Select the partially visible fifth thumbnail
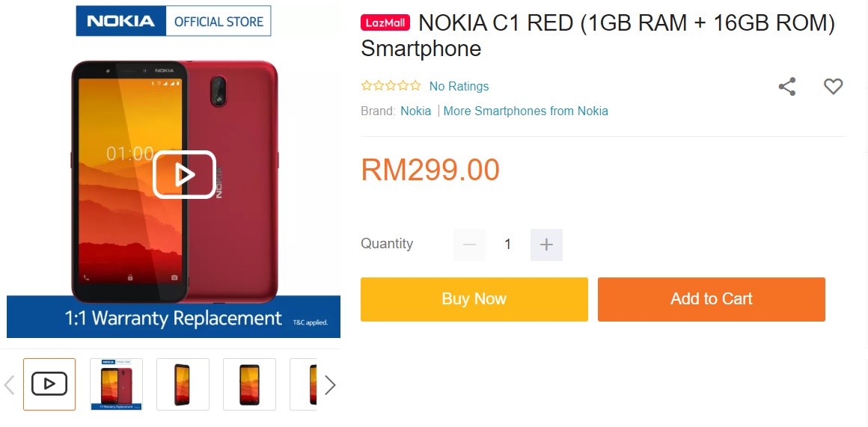Viewport: 868px width, 427px height. (303, 384)
